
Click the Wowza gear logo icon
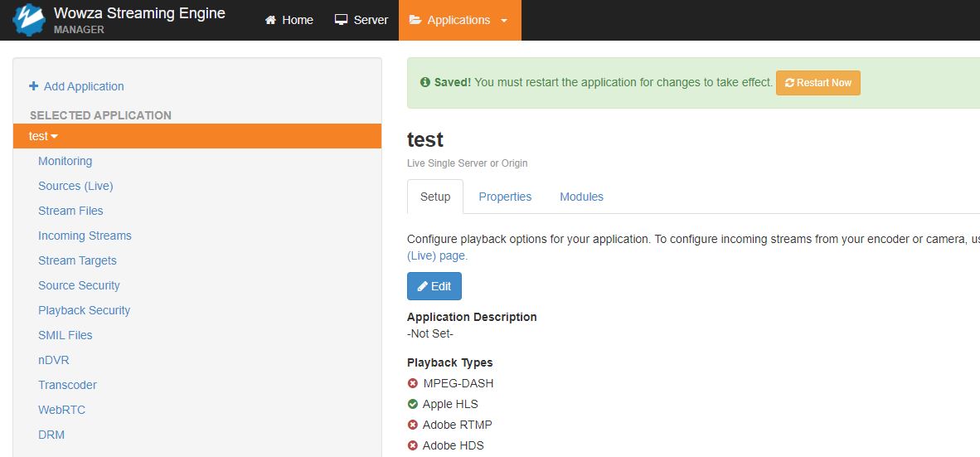29,20
